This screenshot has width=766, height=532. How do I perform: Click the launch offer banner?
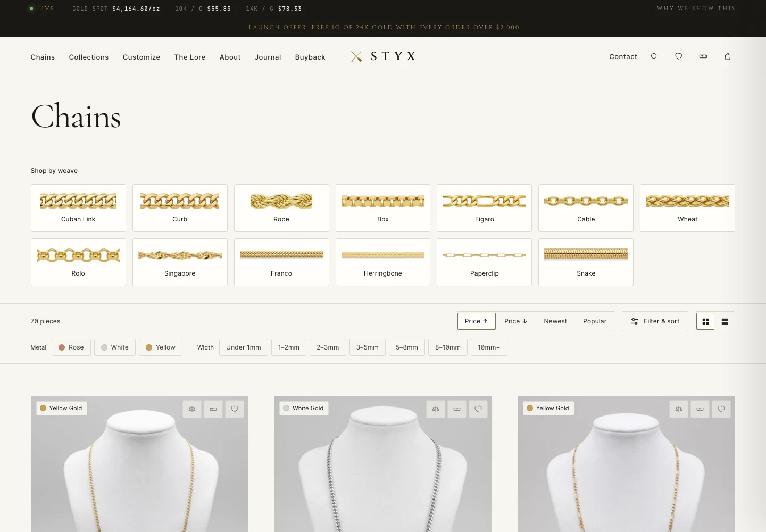(x=384, y=27)
